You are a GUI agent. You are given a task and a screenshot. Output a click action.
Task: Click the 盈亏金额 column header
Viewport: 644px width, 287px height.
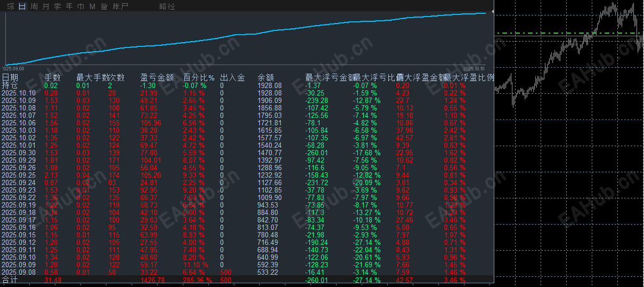tap(157, 77)
